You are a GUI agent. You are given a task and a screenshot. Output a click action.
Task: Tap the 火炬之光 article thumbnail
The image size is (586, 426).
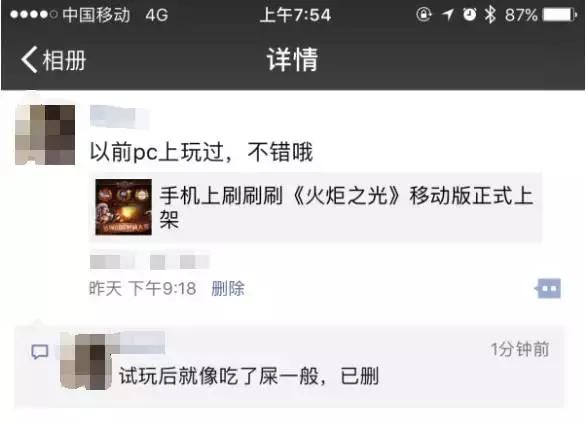click(x=124, y=207)
